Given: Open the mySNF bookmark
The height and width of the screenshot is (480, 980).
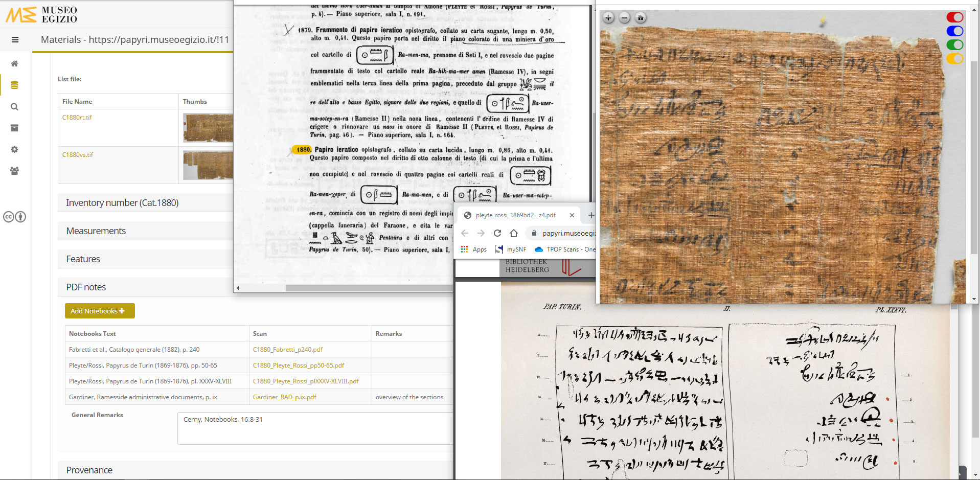Looking at the screenshot, I should pyautogui.click(x=511, y=249).
